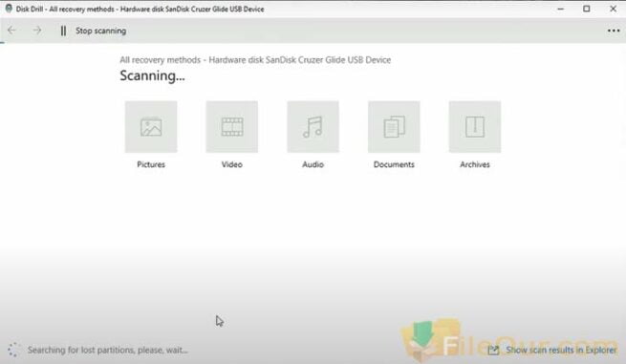Click the Pictures label
Screen dimensions: 626x364
tap(151, 164)
